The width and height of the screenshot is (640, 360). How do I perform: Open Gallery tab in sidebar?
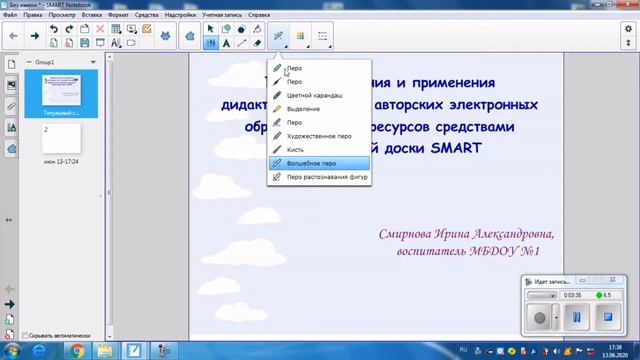[11, 85]
